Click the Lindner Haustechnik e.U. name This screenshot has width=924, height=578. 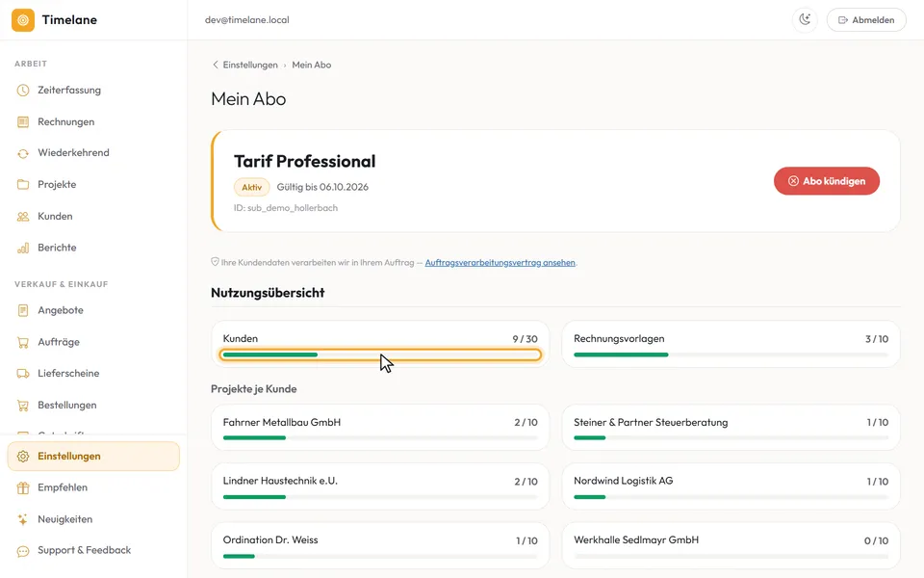click(280, 481)
